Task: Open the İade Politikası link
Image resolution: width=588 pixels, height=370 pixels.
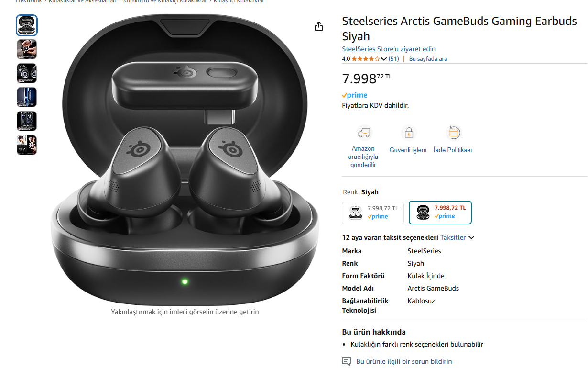Action: pos(453,150)
